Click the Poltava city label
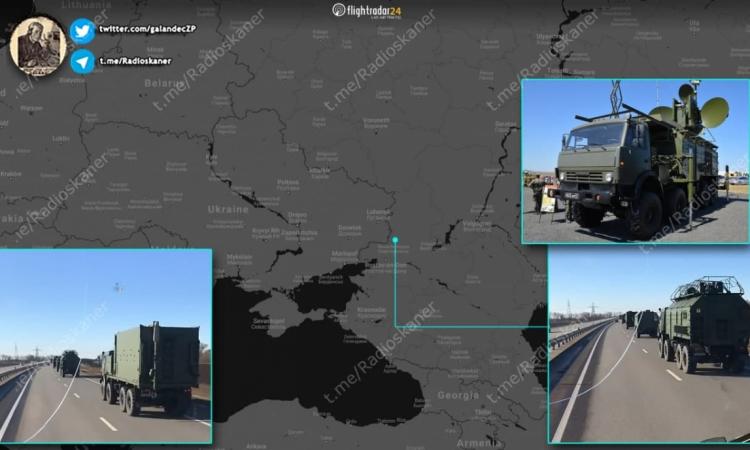This screenshot has height=450, width=750. (x=288, y=183)
